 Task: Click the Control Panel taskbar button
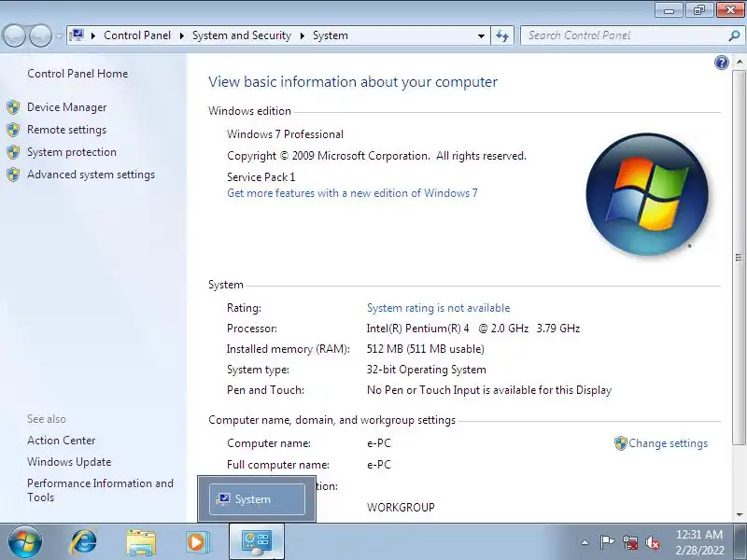pyautogui.click(x=257, y=542)
